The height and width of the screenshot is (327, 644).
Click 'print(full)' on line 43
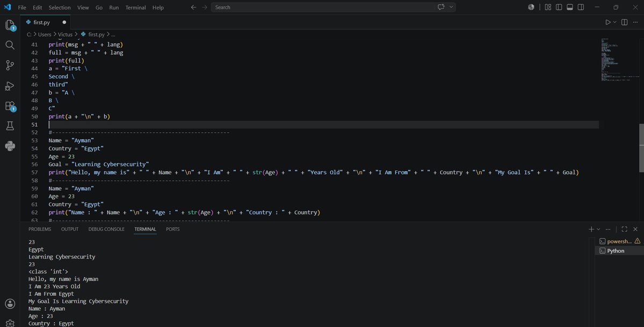pyautogui.click(x=66, y=60)
